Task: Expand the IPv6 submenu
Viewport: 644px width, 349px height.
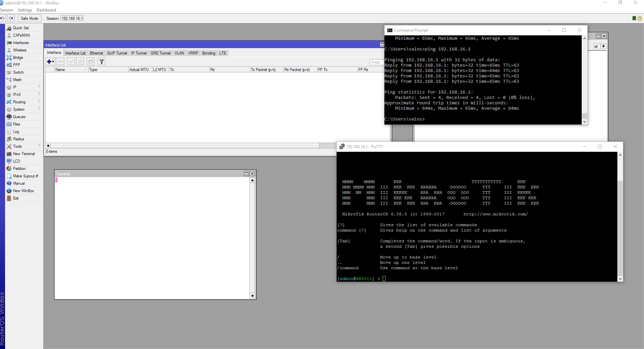Action: (x=24, y=95)
